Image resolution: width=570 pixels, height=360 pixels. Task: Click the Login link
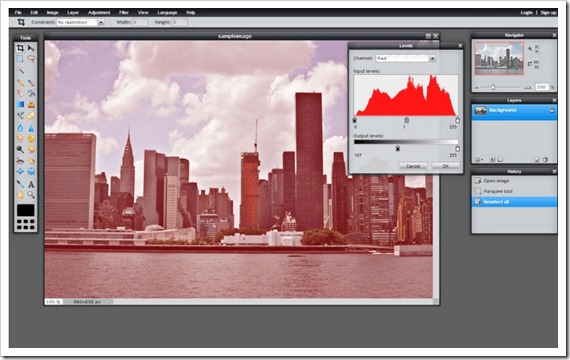point(526,13)
